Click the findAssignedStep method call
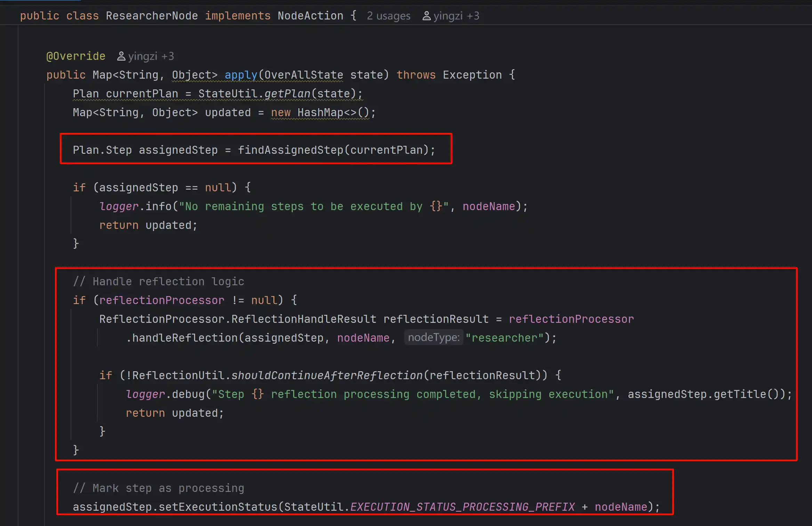812x526 pixels. click(x=290, y=150)
